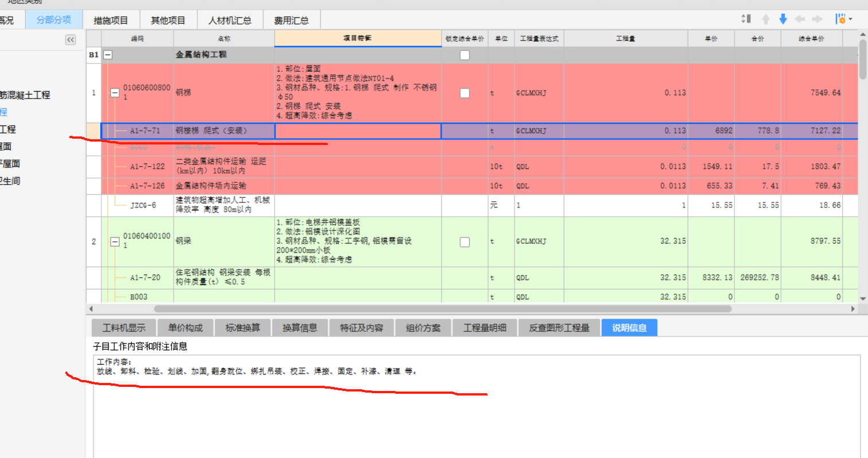Click the 综合单价 column header

point(811,38)
